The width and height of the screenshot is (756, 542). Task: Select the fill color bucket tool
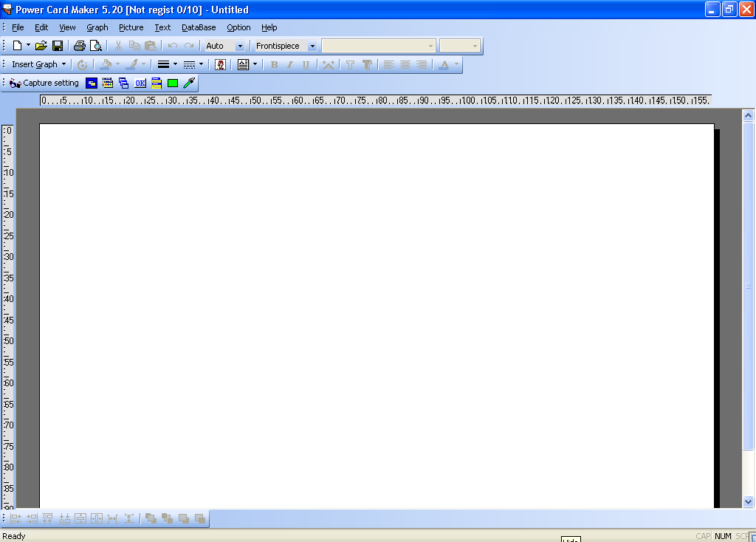[x=106, y=64]
